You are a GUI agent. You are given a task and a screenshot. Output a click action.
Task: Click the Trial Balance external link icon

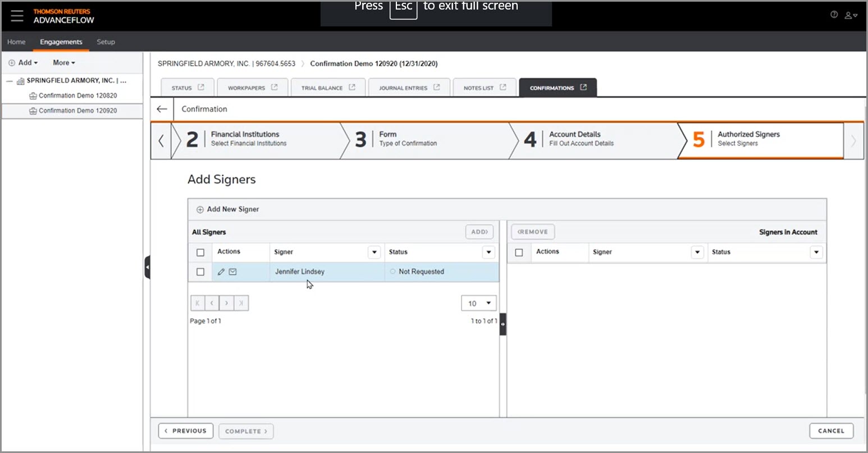[352, 87]
